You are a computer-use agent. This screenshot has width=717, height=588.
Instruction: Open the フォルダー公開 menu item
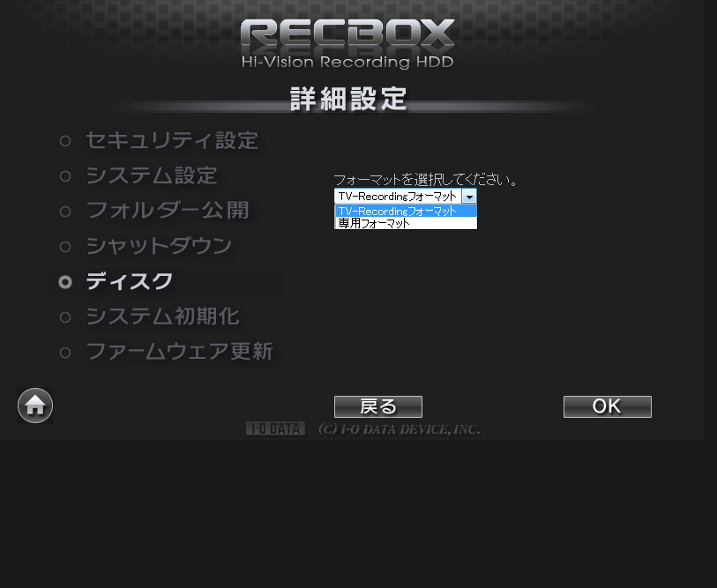point(167,211)
